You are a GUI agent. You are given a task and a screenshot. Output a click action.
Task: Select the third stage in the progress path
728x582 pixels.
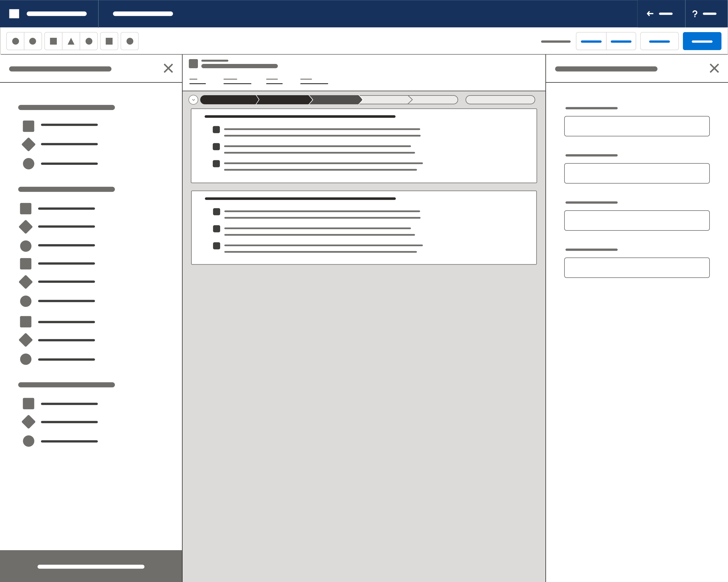coord(335,100)
